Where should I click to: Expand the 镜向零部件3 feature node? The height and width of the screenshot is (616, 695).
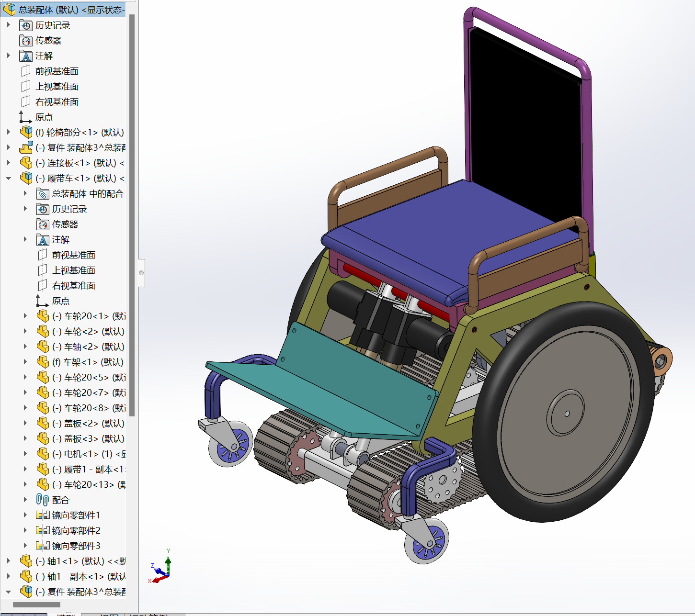[x=25, y=546]
